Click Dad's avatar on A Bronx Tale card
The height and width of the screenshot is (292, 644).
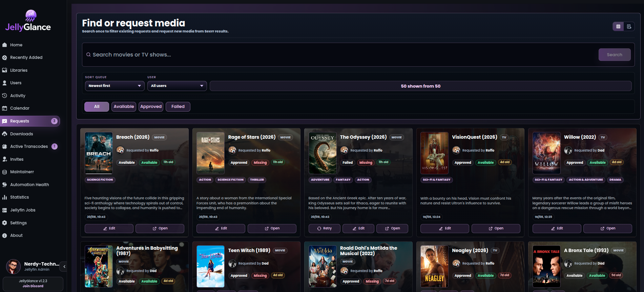click(568, 263)
